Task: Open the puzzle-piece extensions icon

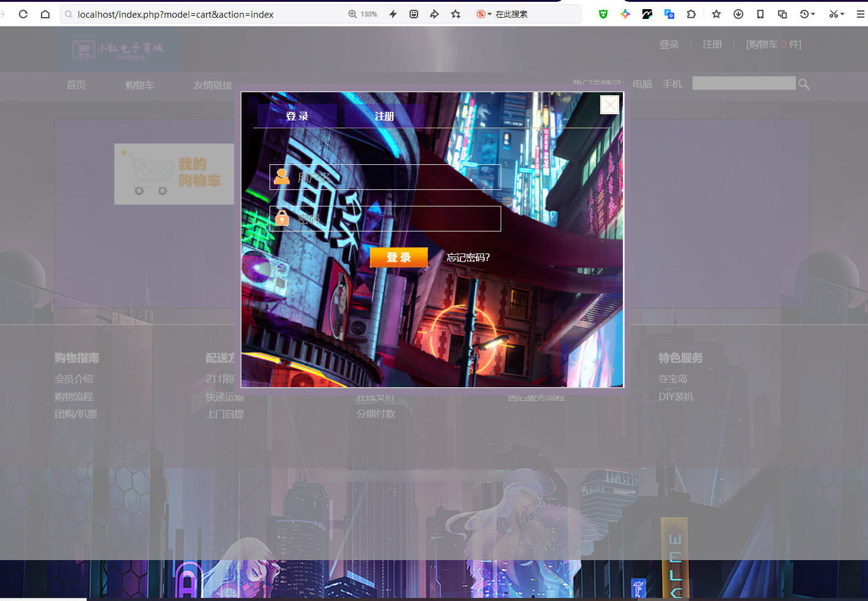Action: [x=691, y=14]
